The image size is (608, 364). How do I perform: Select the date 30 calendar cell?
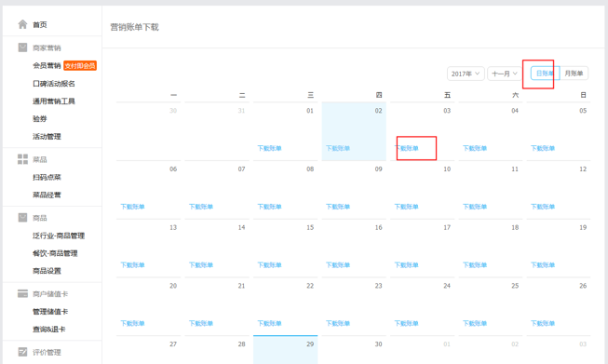(354, 350)
